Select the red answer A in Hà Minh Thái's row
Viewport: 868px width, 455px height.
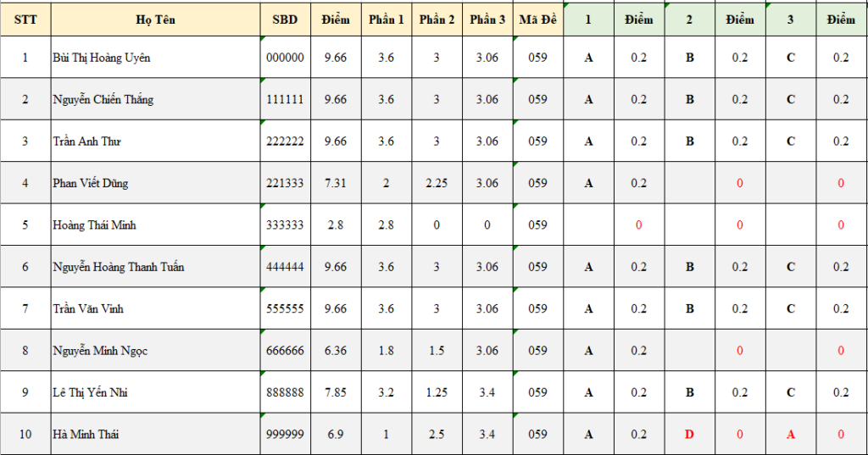click(x=791, y=435)
